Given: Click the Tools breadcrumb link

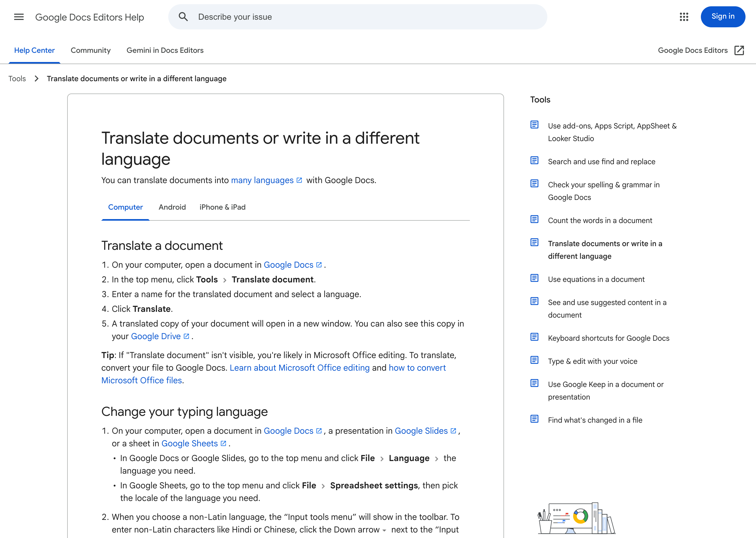Looking at the screenshot, I should tap(17, 79).
